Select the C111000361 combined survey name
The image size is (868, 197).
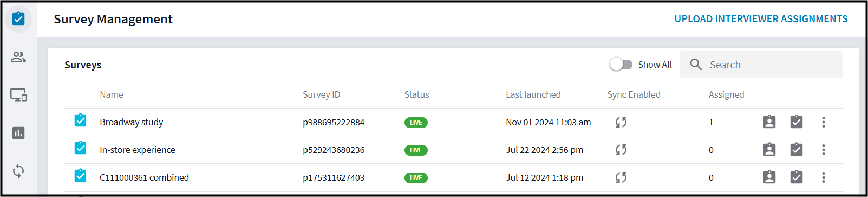(145, 177)
